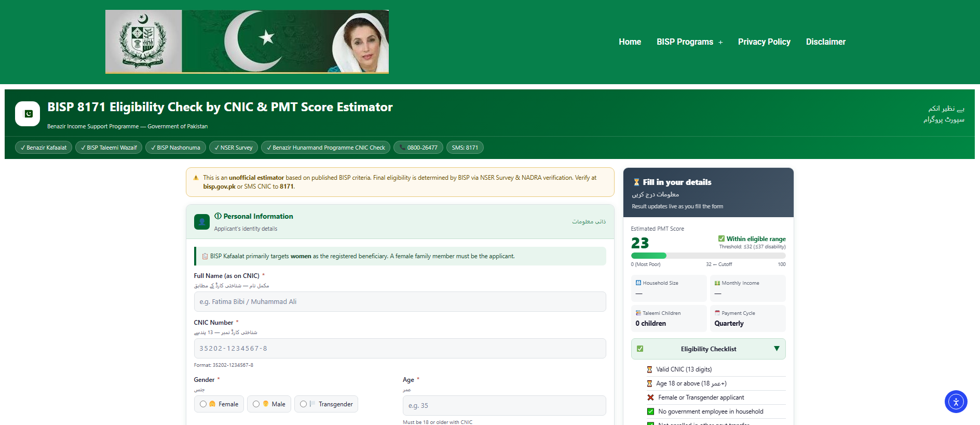Click the 0 children value
The height and width of the screenshot is (425, 980).
point(650,324)
